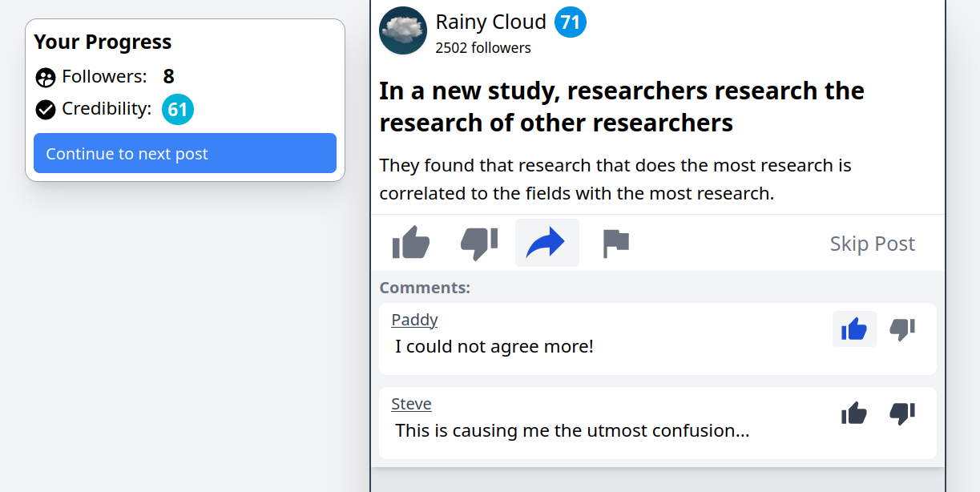Screen dimensions: 980x492
Task: Thumbs down Steve's comment
Action: [902, 413]
